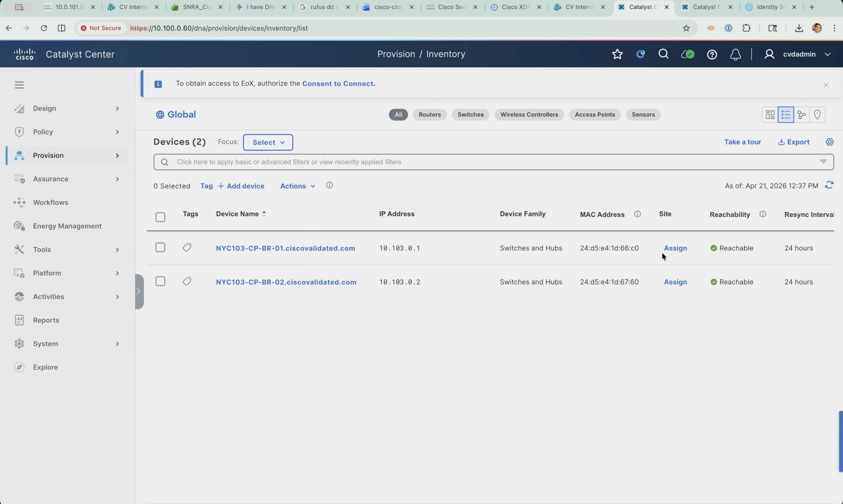Toggle the select-all devices checkbox

160,217
